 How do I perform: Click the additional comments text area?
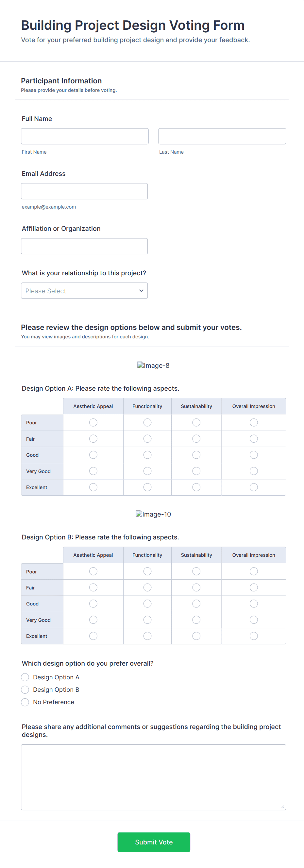153,777
